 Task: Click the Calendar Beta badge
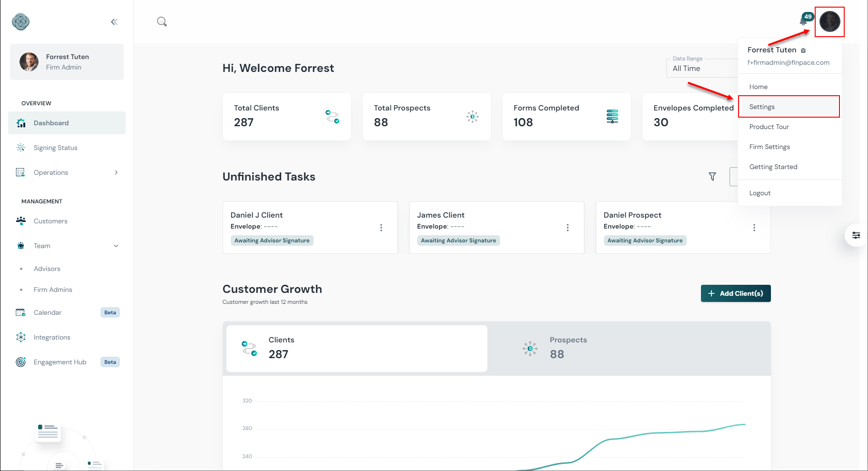pos(110,312)
